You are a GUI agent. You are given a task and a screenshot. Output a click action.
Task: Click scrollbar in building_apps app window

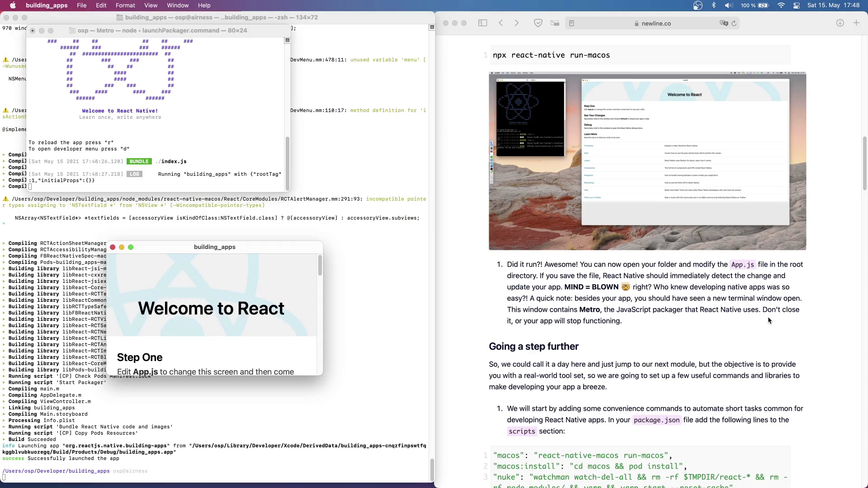coord(320,265)
